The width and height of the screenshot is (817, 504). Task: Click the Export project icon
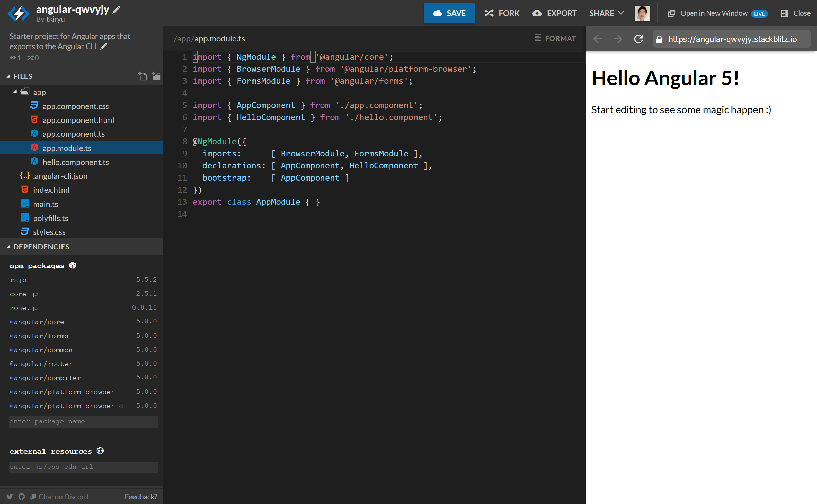[537, 13]
